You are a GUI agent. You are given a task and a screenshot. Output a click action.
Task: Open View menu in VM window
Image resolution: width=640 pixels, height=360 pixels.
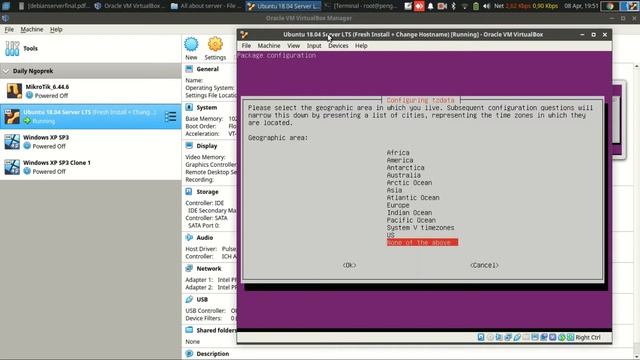[293, 46]
